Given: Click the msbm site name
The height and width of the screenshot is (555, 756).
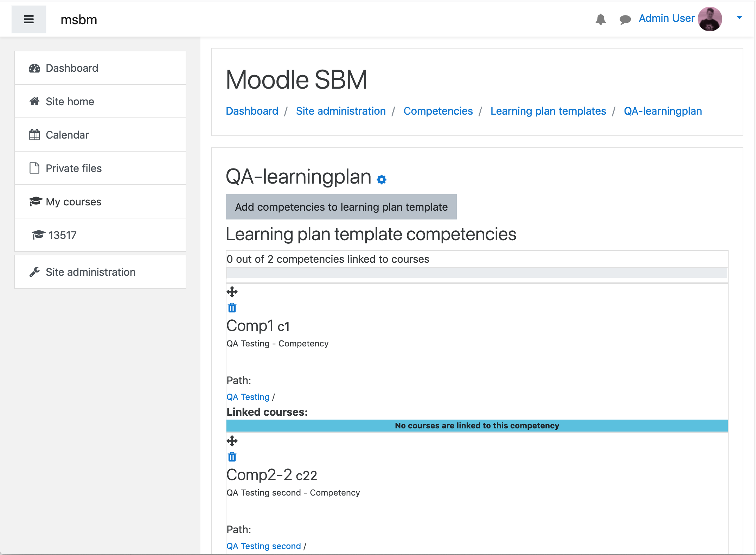Looking at the screenshot, I should coord(79,20).
